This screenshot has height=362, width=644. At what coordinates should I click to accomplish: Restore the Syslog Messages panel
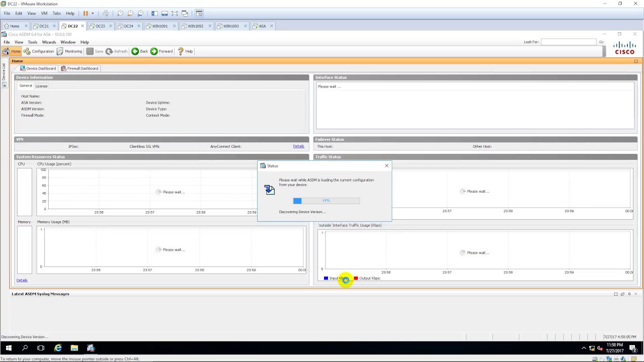click(x=622, y=294)
